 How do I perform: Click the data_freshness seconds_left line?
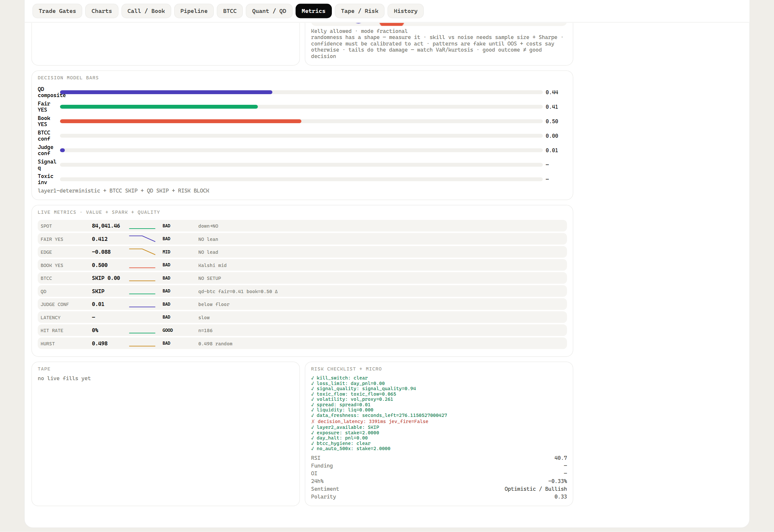coord(379,416)
